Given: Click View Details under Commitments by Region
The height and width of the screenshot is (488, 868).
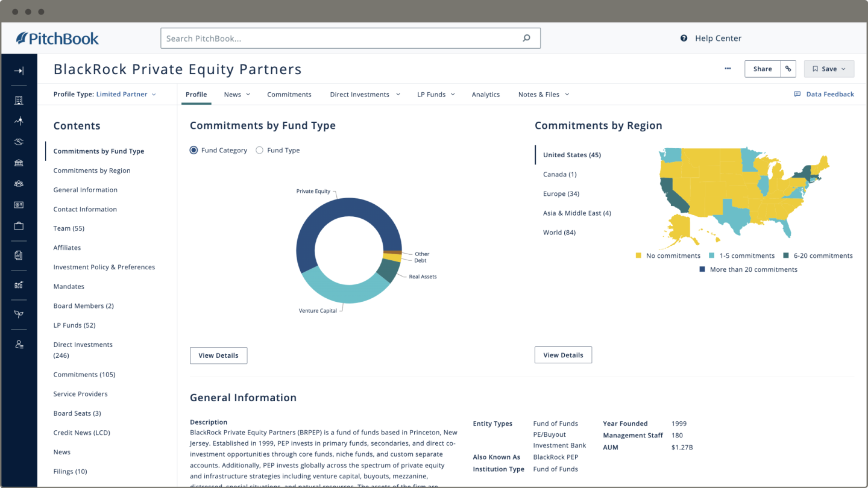Looking at the screenshot, I should coord(563,355).
